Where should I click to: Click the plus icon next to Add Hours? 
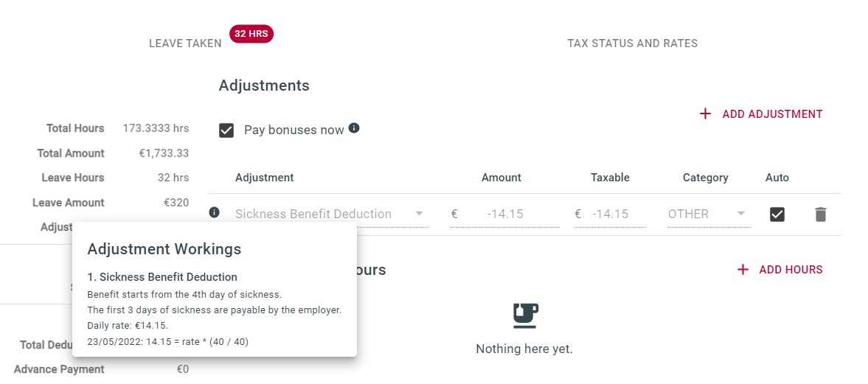click(x=743, y=270)
